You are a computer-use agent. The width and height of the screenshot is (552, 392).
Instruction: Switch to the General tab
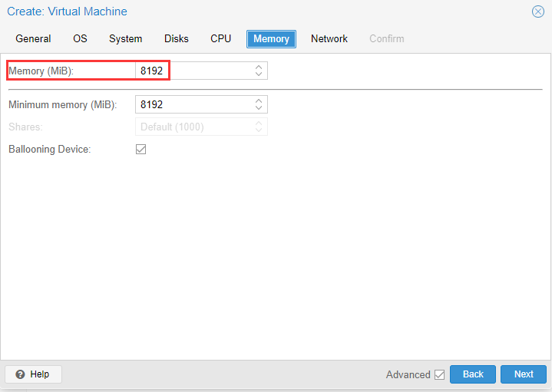[x=33, y=38]
